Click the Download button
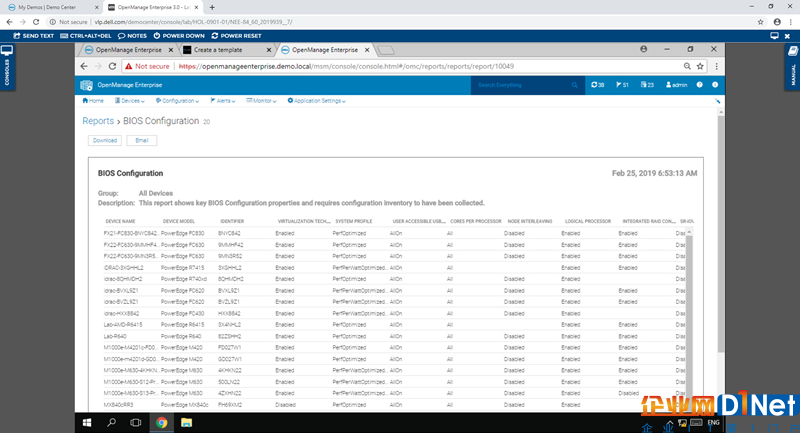 [x=105, y=140]
